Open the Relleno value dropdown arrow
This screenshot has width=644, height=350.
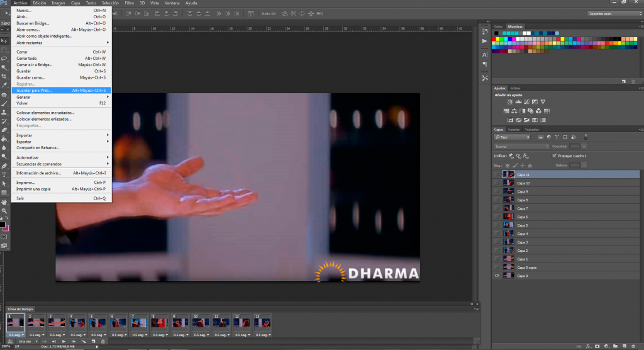(x=584, y=166)
